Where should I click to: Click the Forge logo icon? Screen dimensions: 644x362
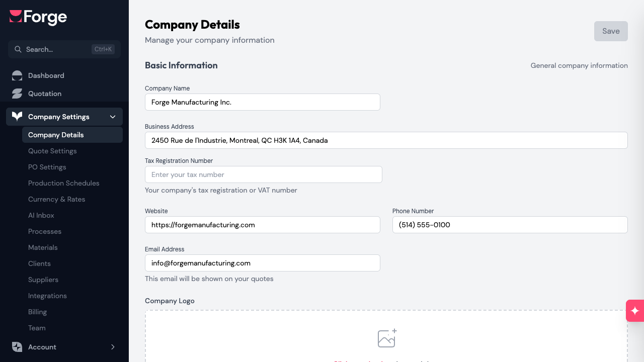[x=16, y=17]
